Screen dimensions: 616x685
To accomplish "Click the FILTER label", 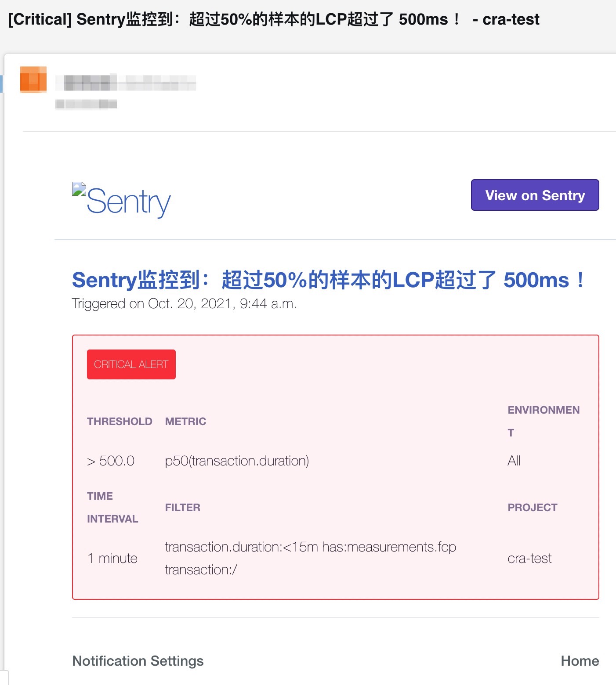I will 183,508.
